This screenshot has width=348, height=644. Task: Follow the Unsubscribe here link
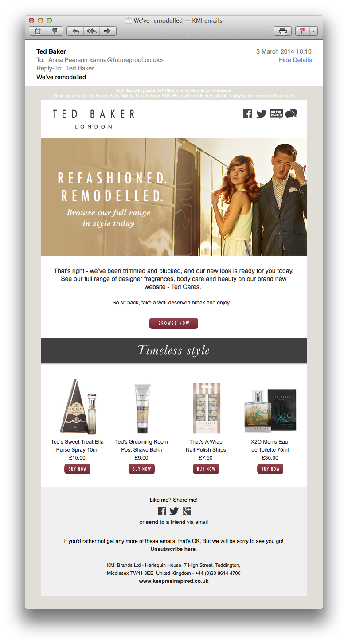pyautogui.click(x=173, y=549)
